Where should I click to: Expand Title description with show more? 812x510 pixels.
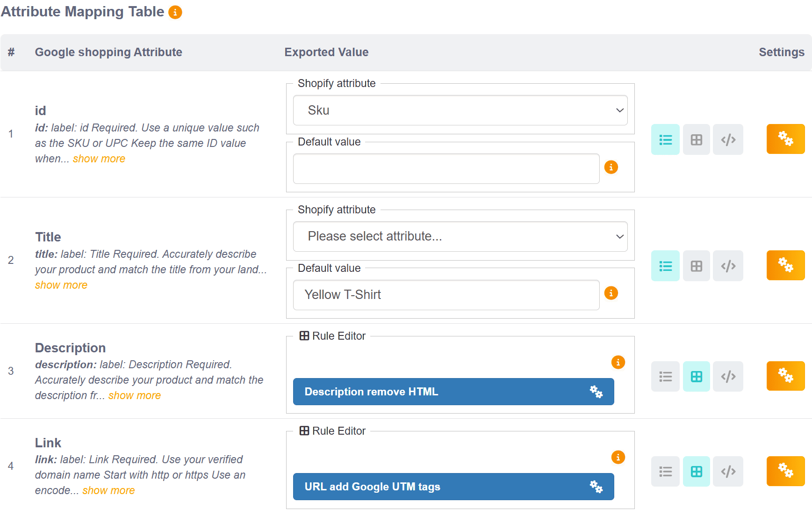pos(61,285)
